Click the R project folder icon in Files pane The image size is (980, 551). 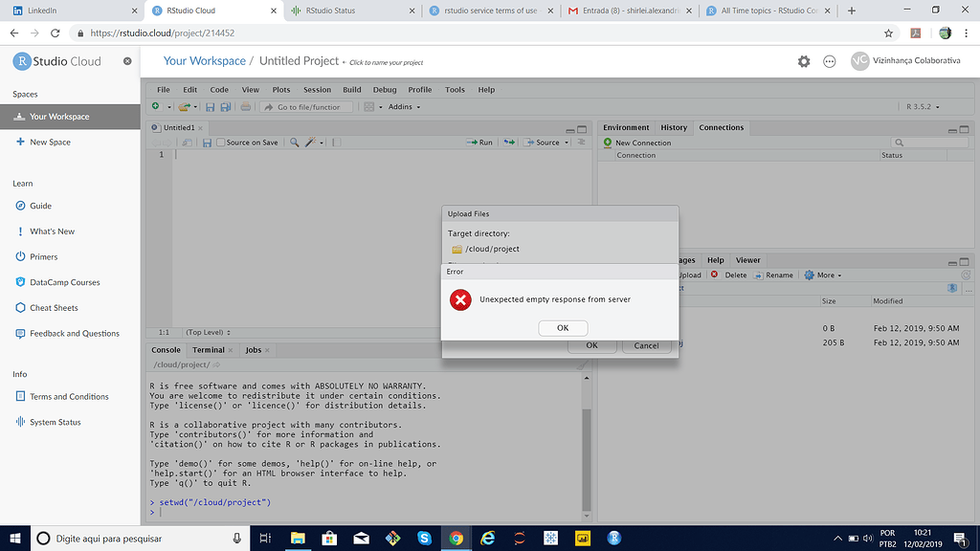pyautogui.click(x=952, y=288)
